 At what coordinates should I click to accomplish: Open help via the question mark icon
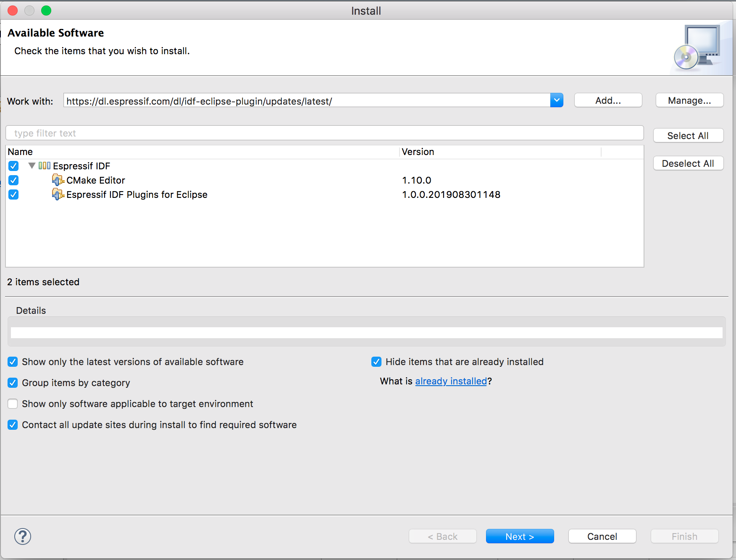[22, 536]
